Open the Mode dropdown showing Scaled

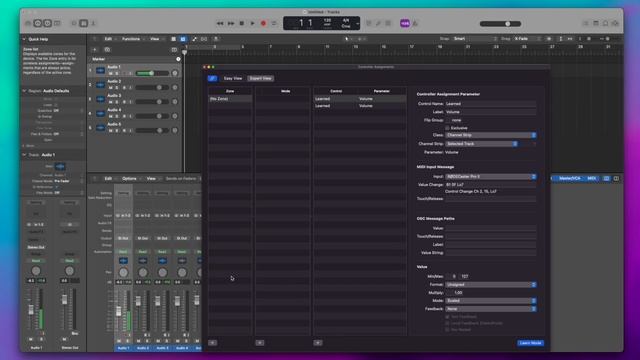491,301
